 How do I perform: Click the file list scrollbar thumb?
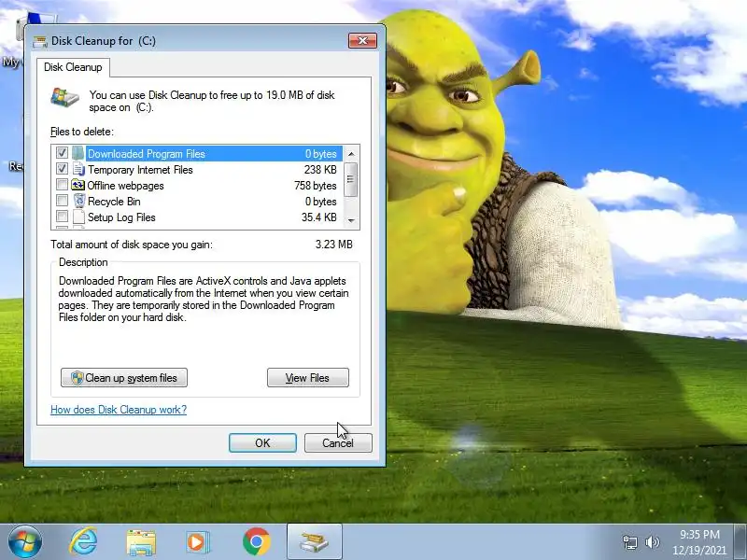point(351,179)
